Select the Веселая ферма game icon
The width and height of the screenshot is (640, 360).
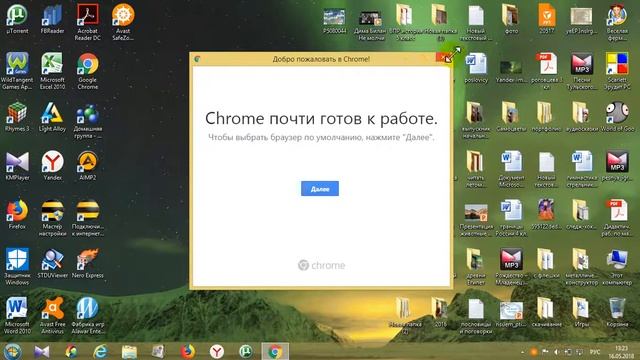pyautogui.click(x=617, y=22)
